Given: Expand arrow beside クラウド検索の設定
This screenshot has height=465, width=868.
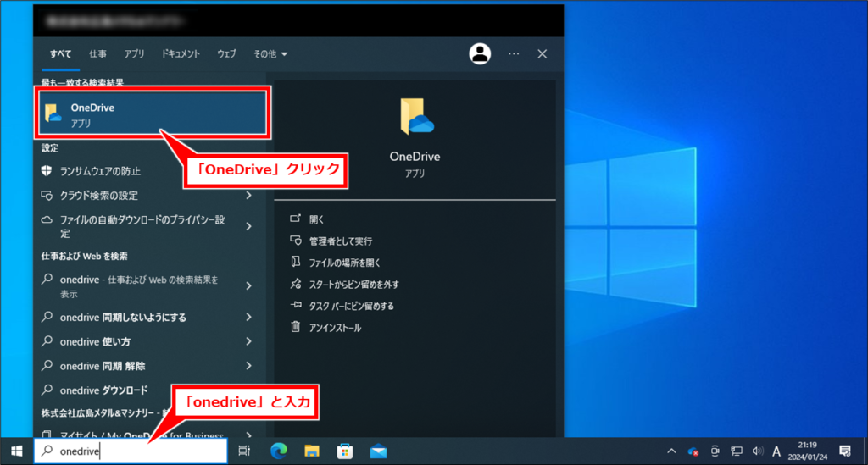Looking at the screenshot, I should [249, 195].
